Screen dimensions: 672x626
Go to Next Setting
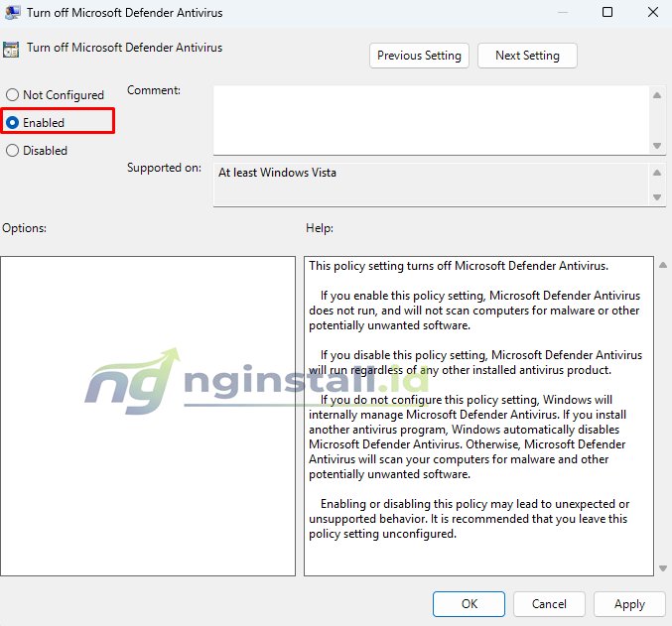click(x=527, y=56)
